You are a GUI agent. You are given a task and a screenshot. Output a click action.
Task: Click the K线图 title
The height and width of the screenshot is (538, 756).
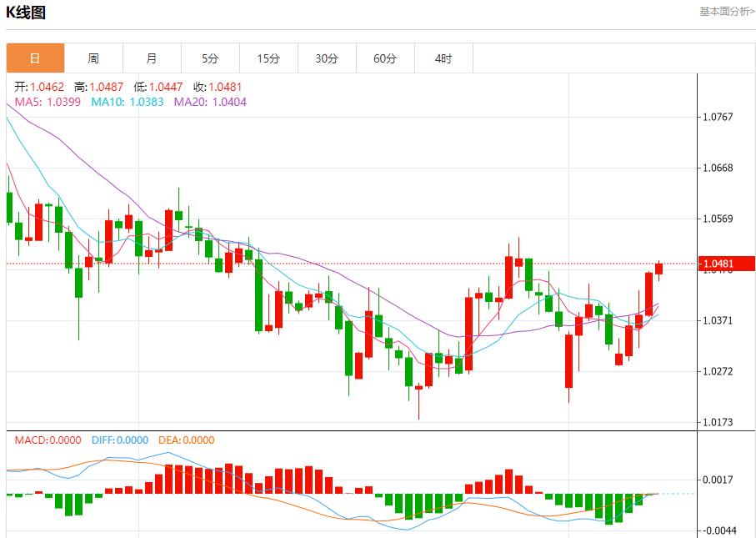click(26, 13)
